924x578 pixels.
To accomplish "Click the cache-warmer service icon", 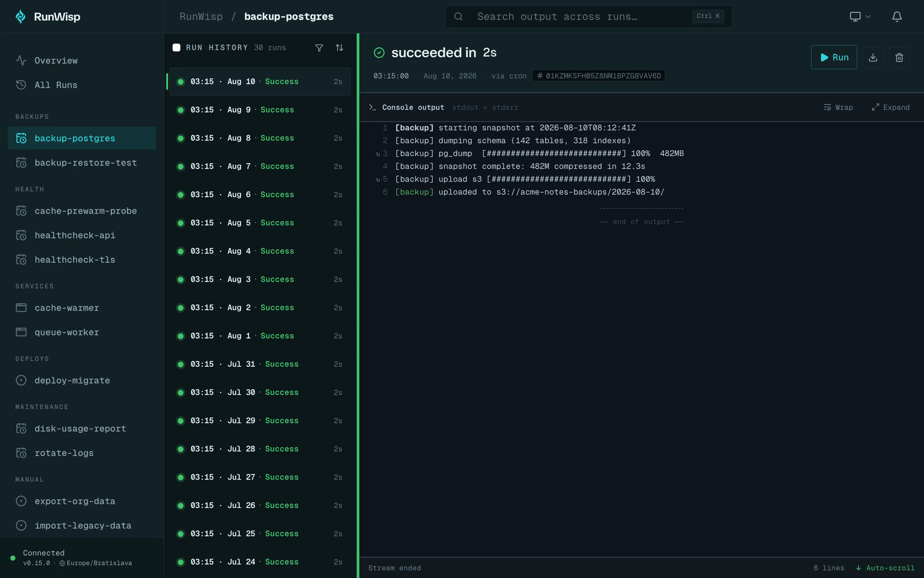I will click(x=21, y=308).
